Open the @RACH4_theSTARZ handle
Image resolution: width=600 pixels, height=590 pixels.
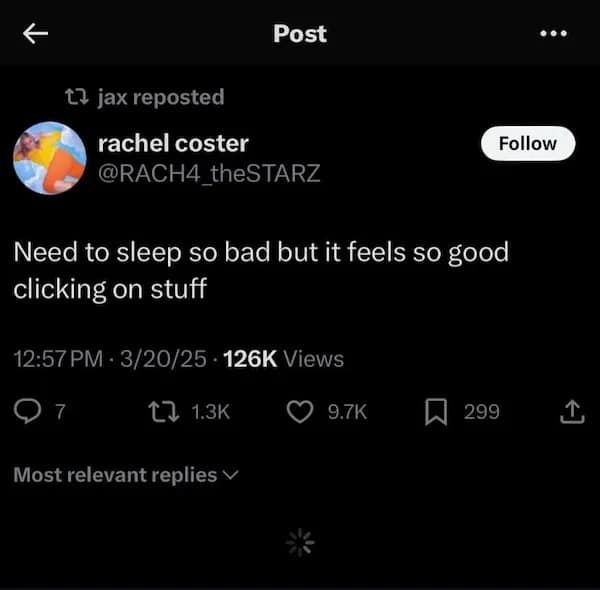coord(209,173)
